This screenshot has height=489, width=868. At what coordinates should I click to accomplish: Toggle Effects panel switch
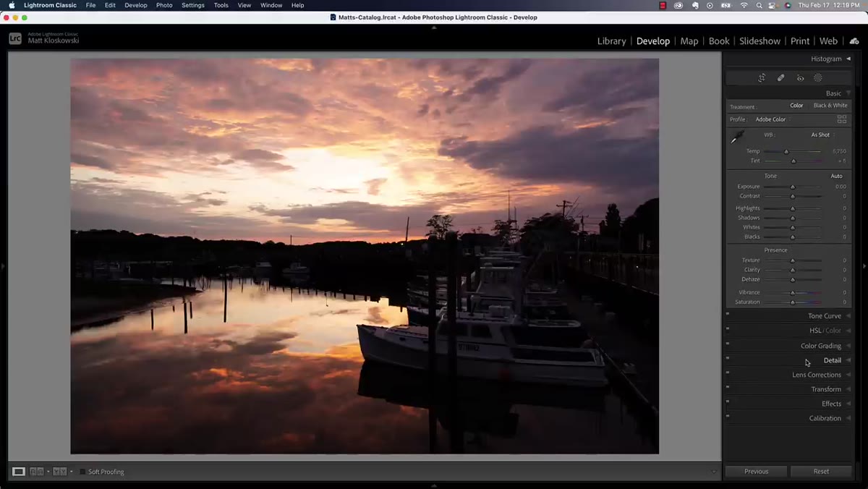pyautogui.click(x=728, y=402)
